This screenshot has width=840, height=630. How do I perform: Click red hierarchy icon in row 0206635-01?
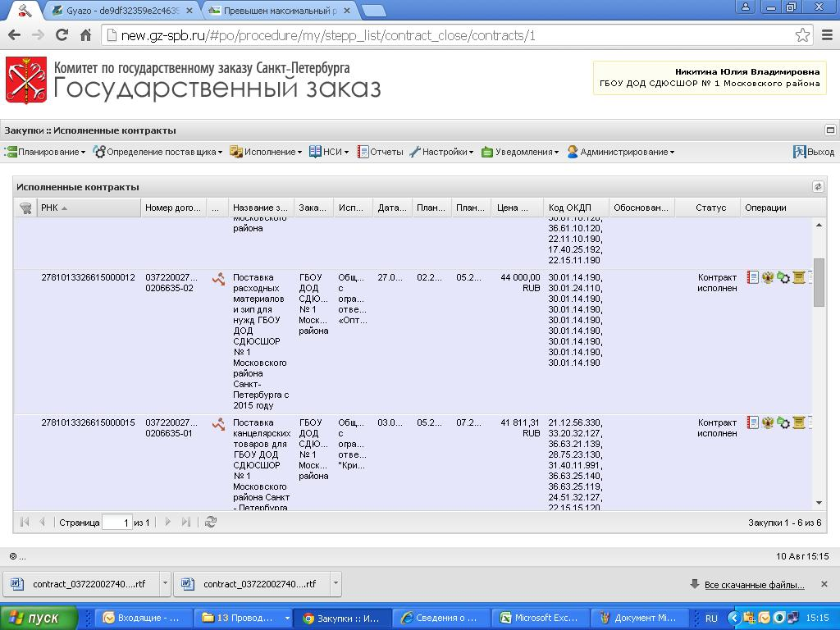coord(218,424)
